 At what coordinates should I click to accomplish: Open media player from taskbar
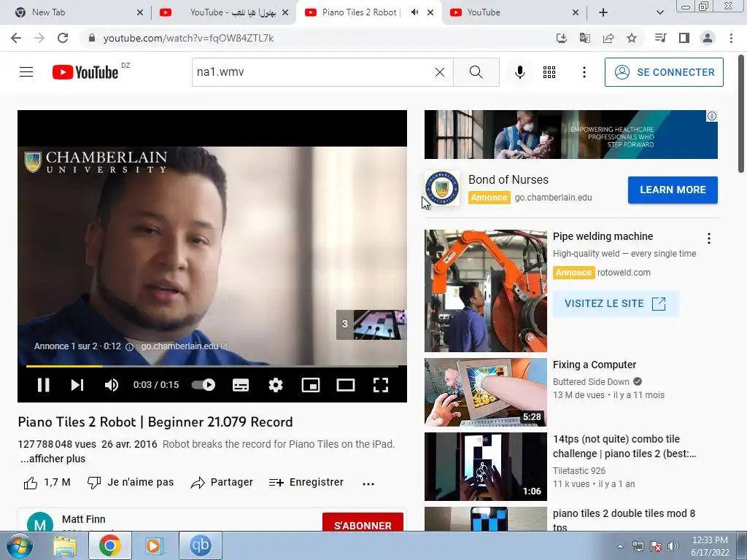point(154,545)
